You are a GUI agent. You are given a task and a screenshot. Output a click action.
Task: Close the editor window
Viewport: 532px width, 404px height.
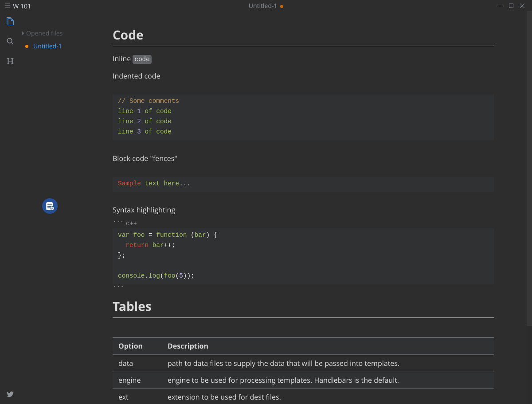(x=522, y=6)
